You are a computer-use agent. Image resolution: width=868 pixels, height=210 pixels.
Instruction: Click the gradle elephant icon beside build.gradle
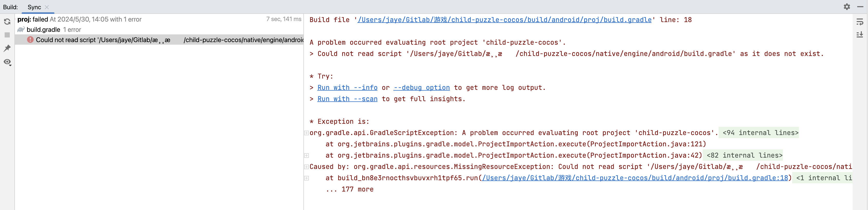[21, 30]
